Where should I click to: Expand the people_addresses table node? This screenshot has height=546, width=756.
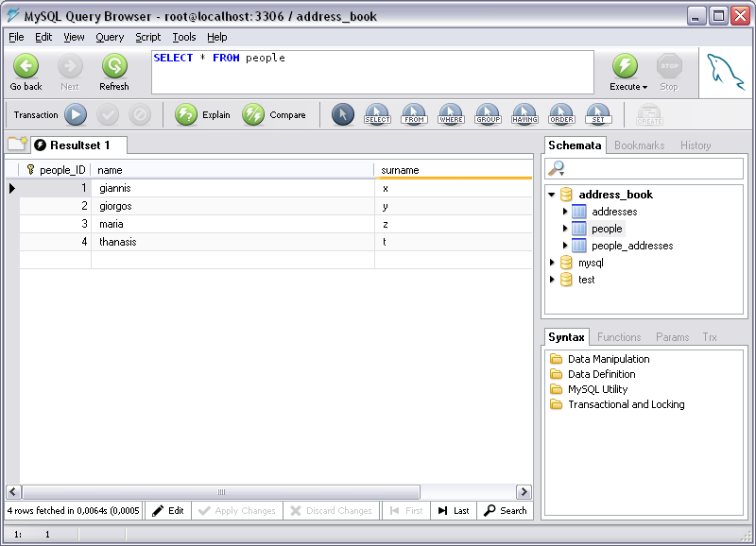[x=565, y=246]
